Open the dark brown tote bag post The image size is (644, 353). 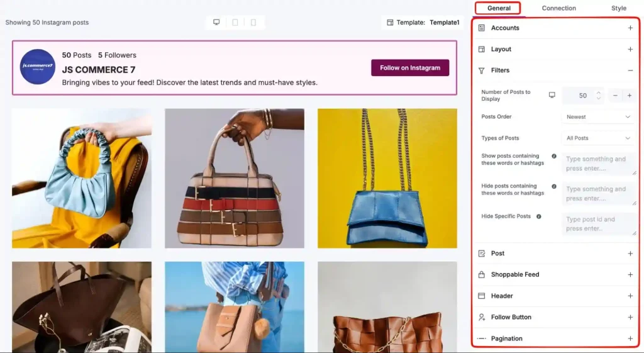click(x=82, y=307)
